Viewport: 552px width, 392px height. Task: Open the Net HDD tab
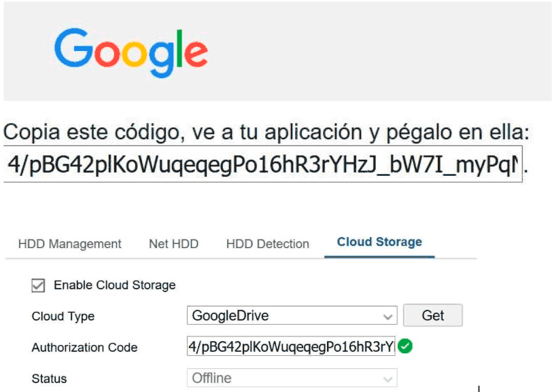point(173,244)
